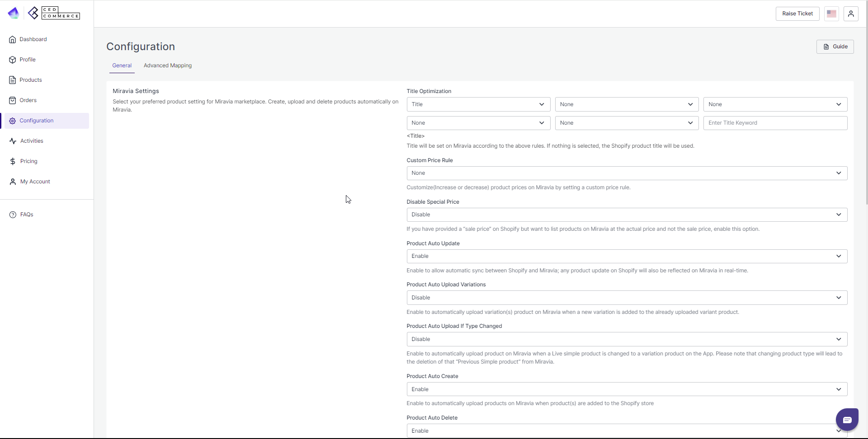Open the fourth Title Optimization dropdown

478,123
